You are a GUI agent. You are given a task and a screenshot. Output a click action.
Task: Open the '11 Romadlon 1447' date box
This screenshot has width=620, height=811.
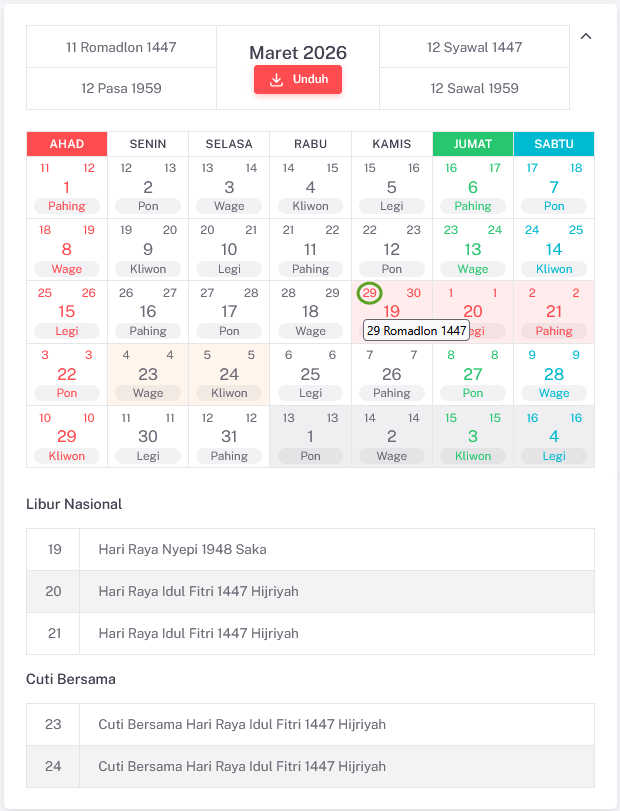pyautogui.click(x=120, y=46)
